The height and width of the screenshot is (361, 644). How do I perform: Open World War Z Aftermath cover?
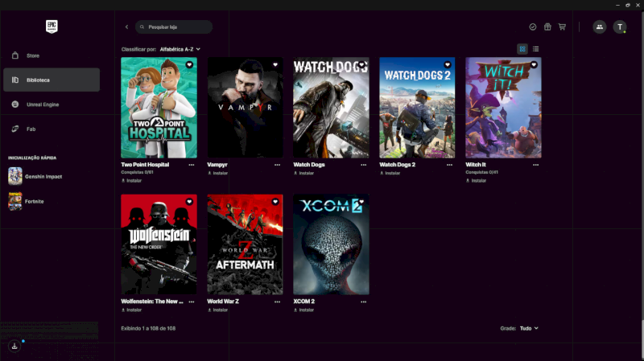(245, 244)
